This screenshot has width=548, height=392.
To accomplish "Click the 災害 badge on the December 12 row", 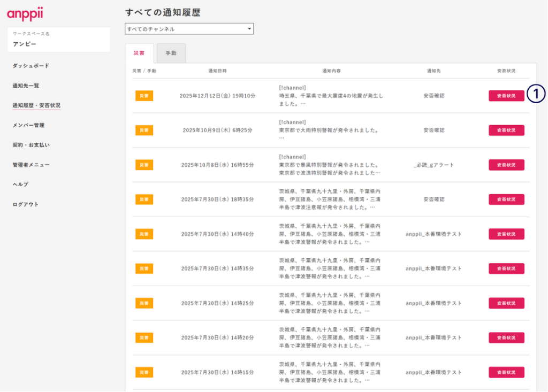I will pyautogui.click(x=144, y=96).
